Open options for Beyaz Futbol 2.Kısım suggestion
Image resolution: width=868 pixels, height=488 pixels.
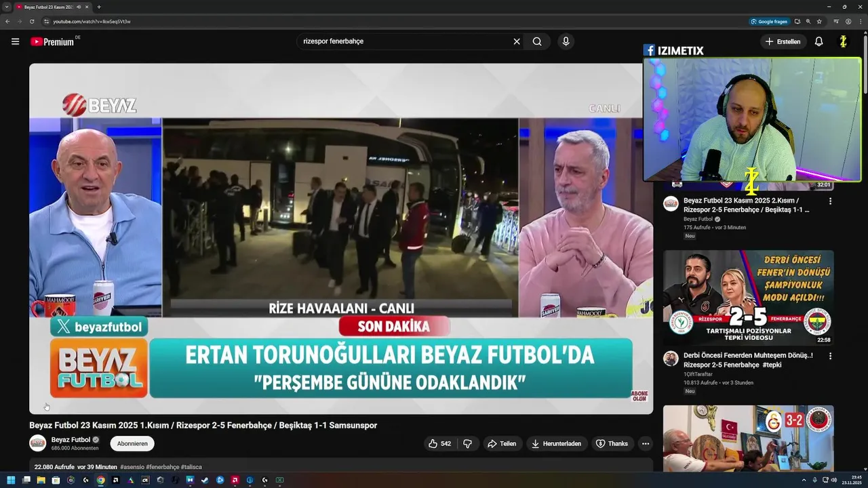tap(830, 201)
